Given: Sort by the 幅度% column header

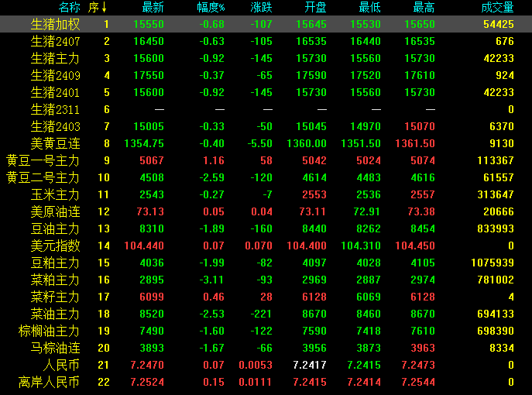Looking at the screenshot, I should [x=211, y=7].
